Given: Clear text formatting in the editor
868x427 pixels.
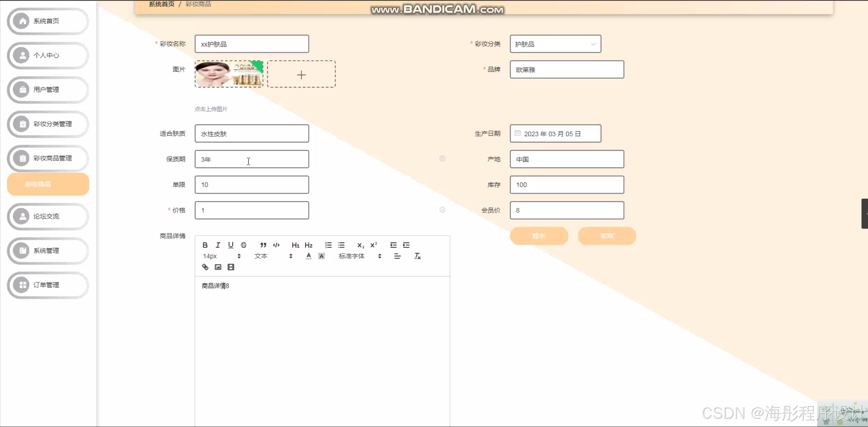Looking at the screenshot, I should point(417,256).
